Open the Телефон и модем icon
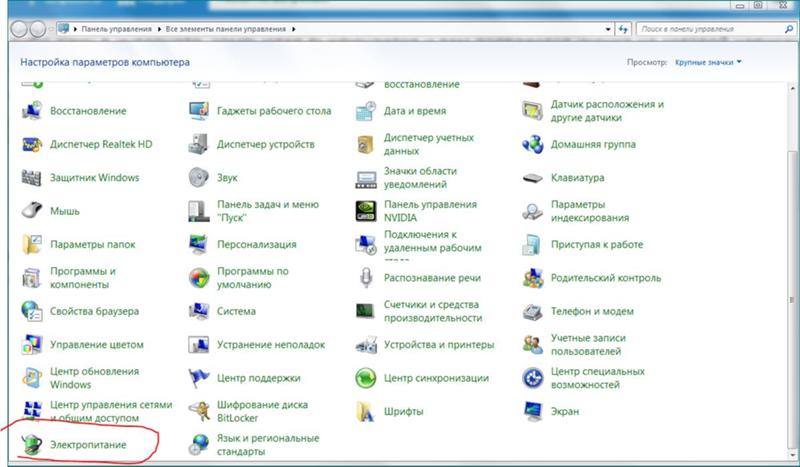Image resolution: width=800 pixels, height=467 pixels. 533,311
